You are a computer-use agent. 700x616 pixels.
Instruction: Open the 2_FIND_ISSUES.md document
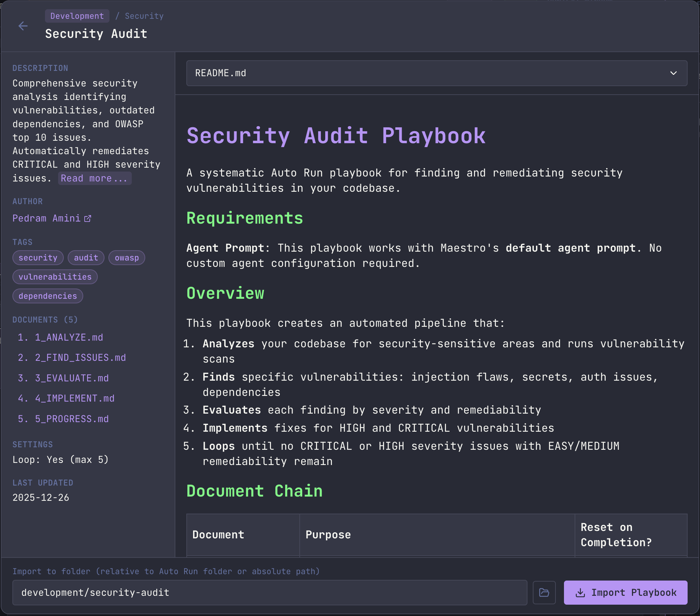click(x=80, y=358)
